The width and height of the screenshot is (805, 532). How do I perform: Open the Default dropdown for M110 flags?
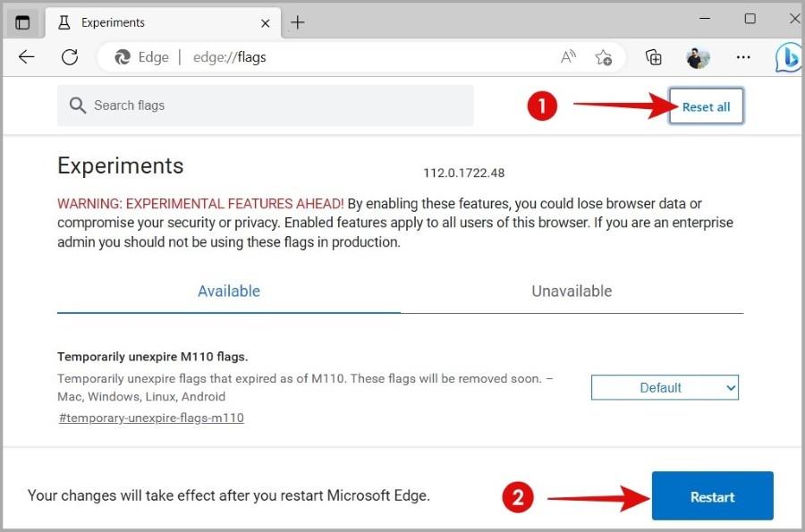(665, 387)
